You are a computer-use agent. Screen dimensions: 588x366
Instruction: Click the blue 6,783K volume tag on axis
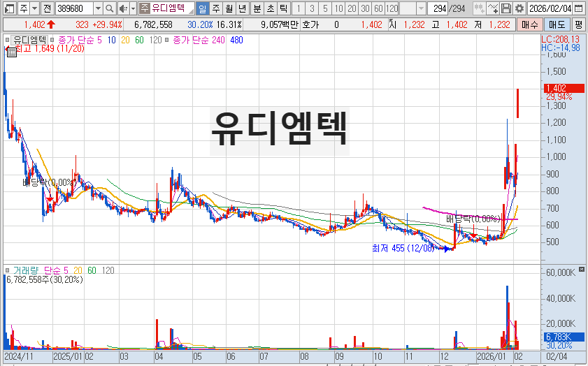(x=564, y=337)
